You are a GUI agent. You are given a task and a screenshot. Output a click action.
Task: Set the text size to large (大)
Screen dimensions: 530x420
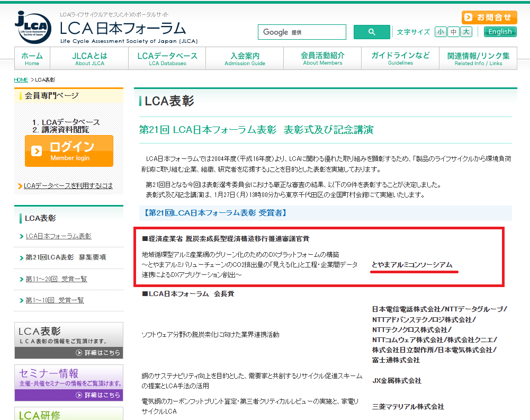[466, 32]
